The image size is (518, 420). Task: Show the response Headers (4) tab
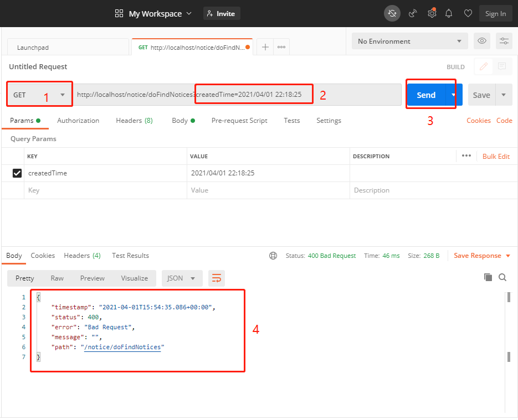82,256
